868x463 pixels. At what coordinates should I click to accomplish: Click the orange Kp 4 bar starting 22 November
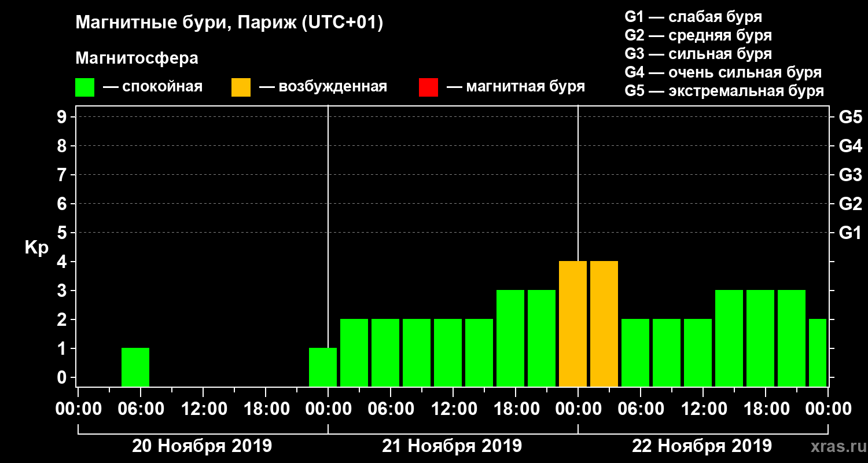(x=604, y=324)
